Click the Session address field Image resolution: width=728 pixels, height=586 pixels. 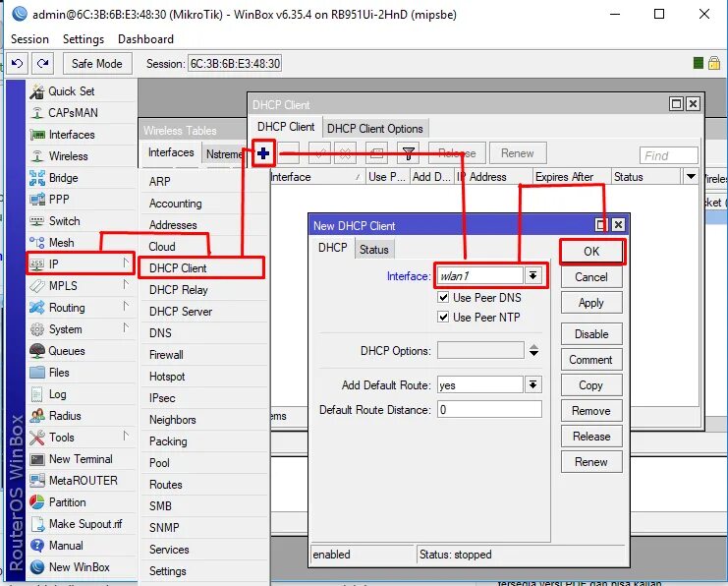pos(235,63)
